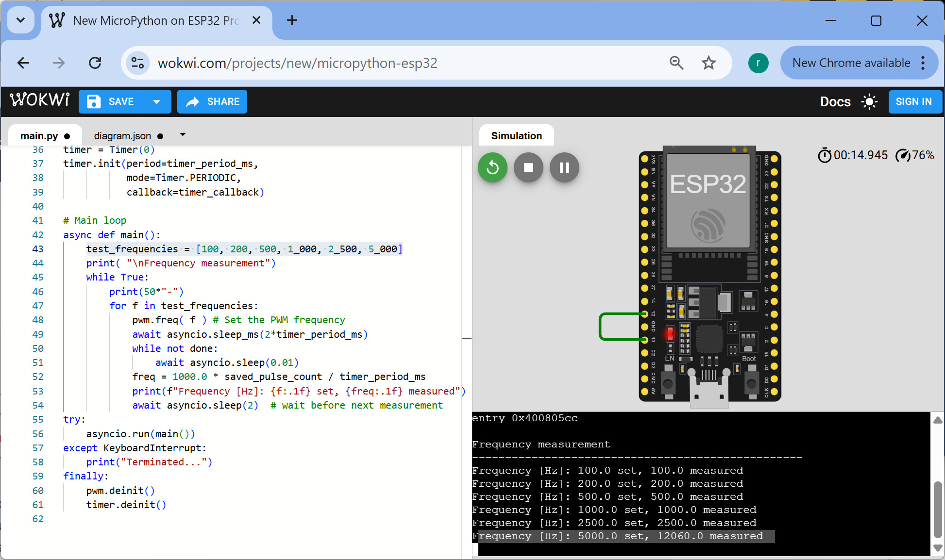This screenshot has width=945, height=560.
Task: Open a new browser tab
Action: [292, 20]
